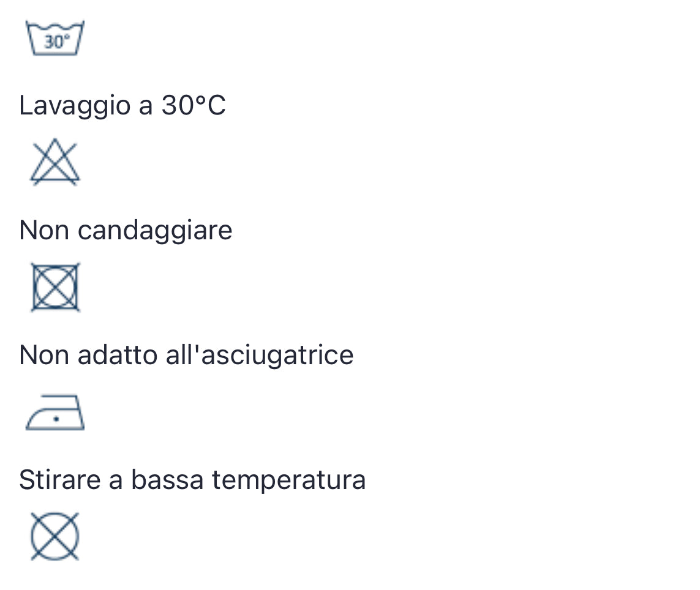Click the crossed-out circle symbol at the bottom
Image resolution: width=700 pixels, height=590 pixels.
click(55, 536)
